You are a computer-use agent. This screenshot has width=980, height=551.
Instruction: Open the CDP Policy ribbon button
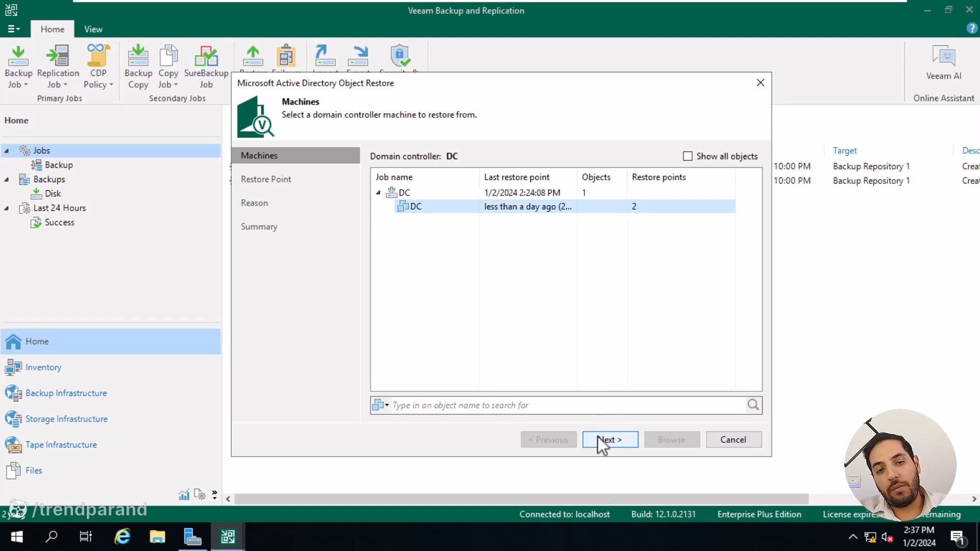[98, 67]
